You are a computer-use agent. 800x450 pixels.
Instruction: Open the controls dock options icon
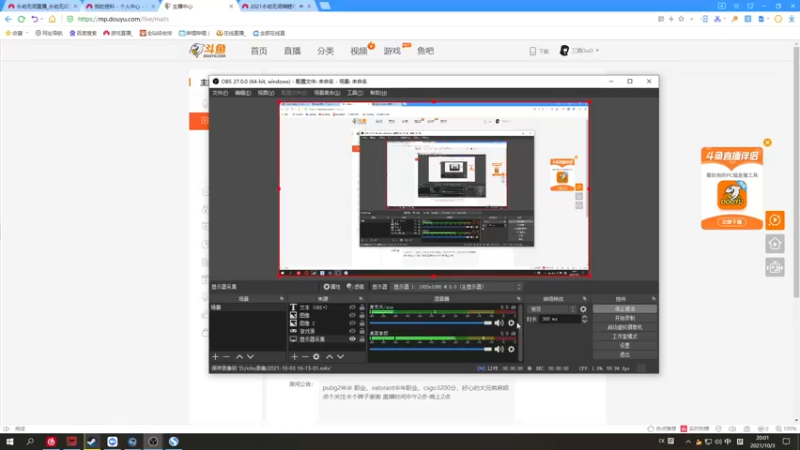654,299
